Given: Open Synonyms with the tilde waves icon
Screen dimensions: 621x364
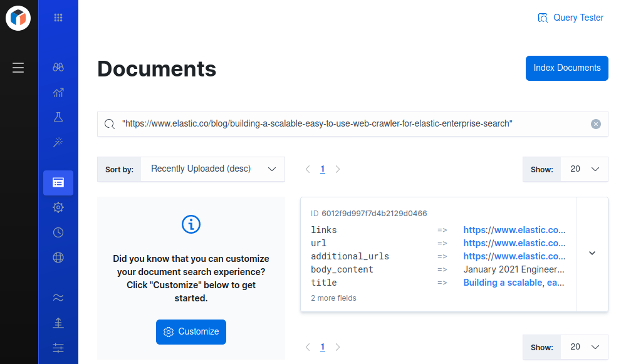Looking at the screenshot, I should [58, 297].
